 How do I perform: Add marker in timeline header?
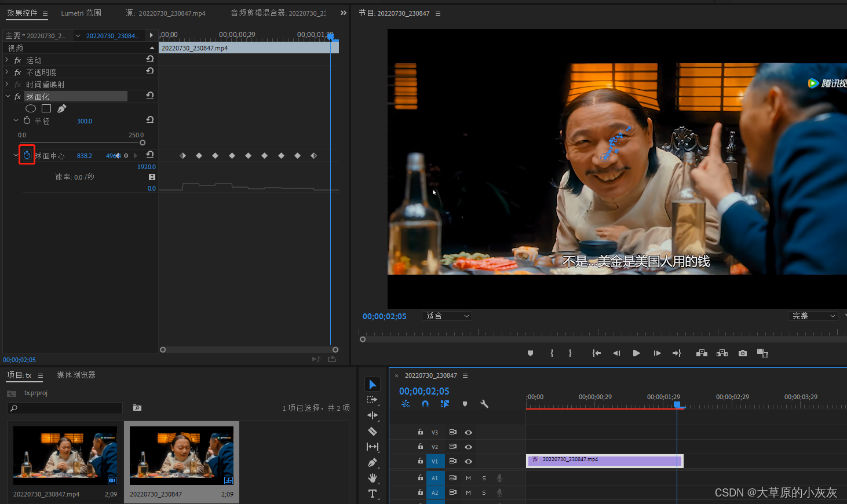tap(465, 404)
